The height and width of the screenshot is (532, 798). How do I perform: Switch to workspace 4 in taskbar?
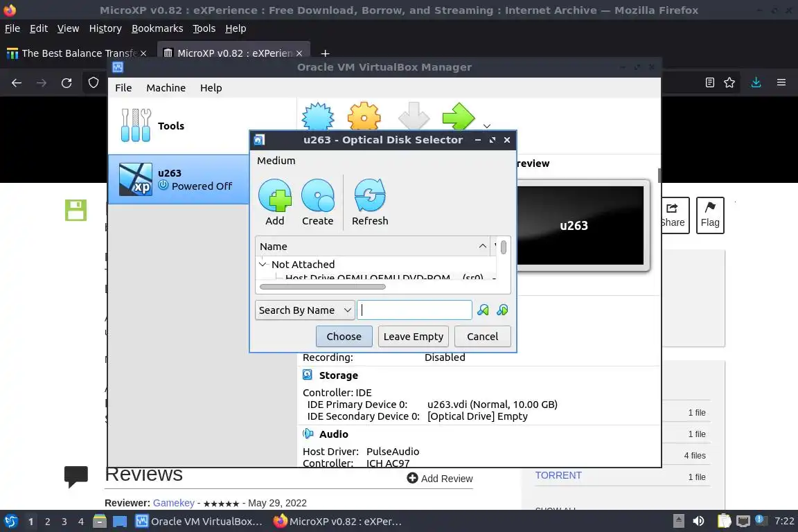81,522
